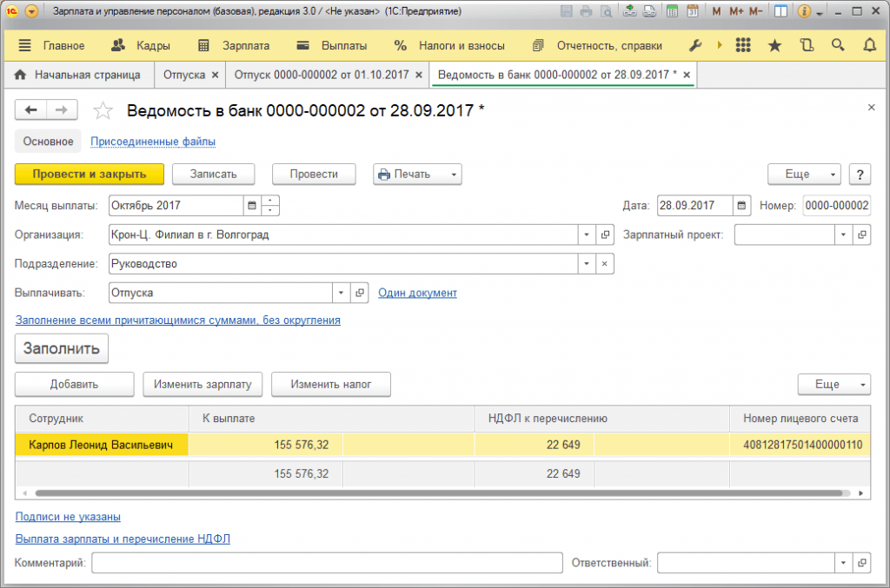Click the horizontal scrollbar of the table
The image size is (890, 588).
[442, 493]
